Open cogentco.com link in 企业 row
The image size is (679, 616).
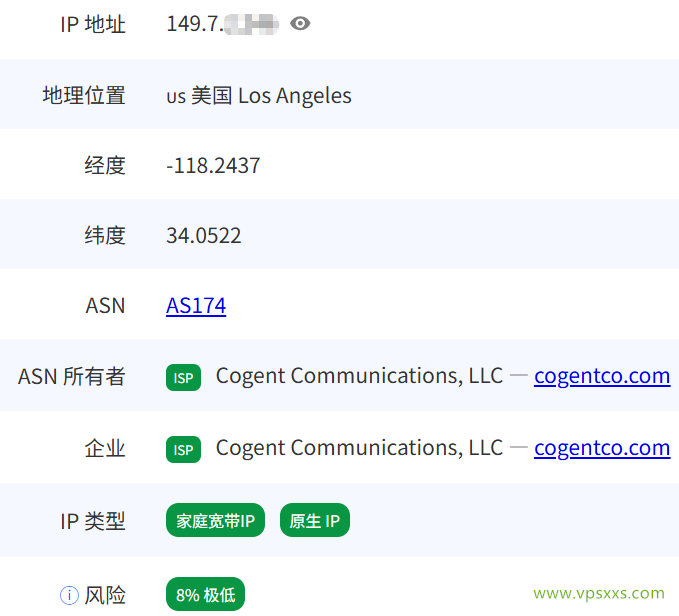pyautogui.click(x=602, y=448)
